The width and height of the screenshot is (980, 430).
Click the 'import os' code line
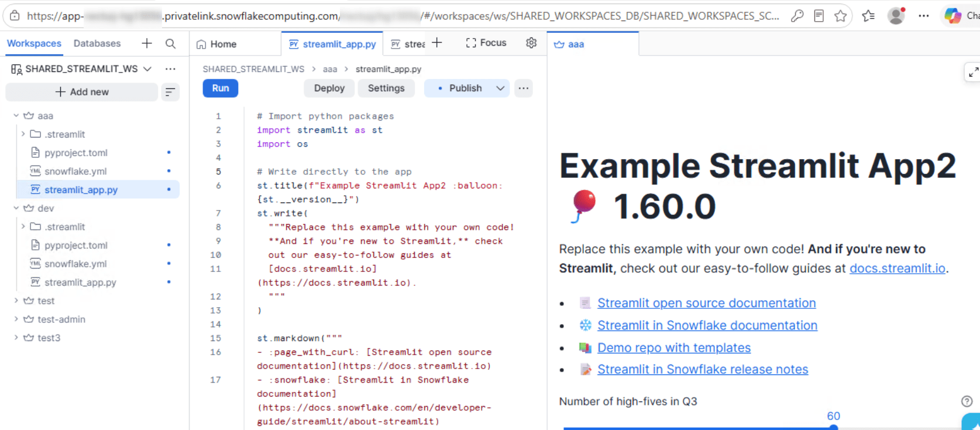[x=283, y=144]
